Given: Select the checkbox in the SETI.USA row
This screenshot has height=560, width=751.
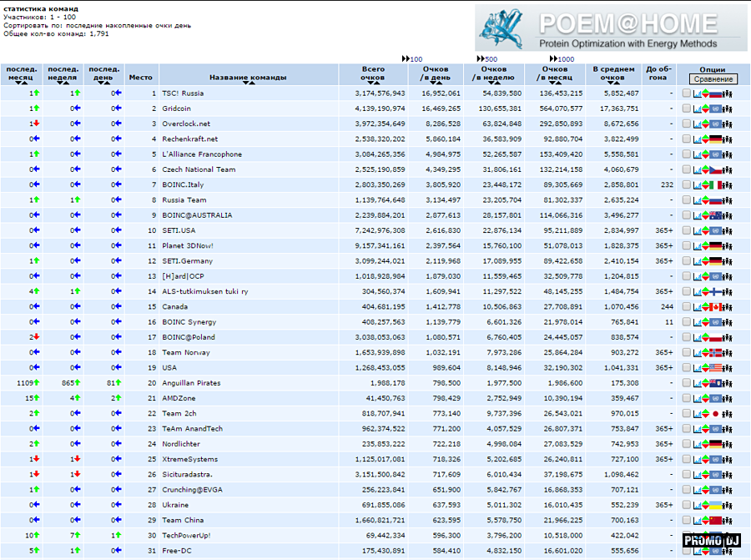Looking at the screenshot, I should (686, 230).
